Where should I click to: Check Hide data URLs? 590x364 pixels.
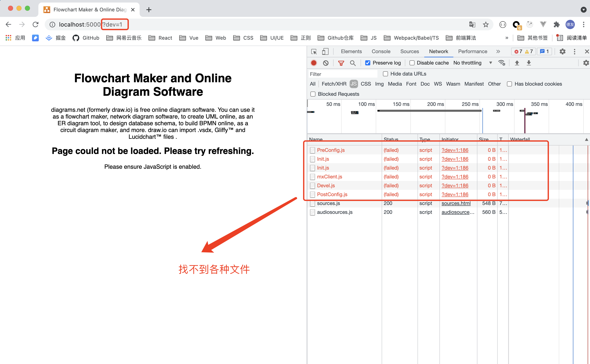[385, 74]
